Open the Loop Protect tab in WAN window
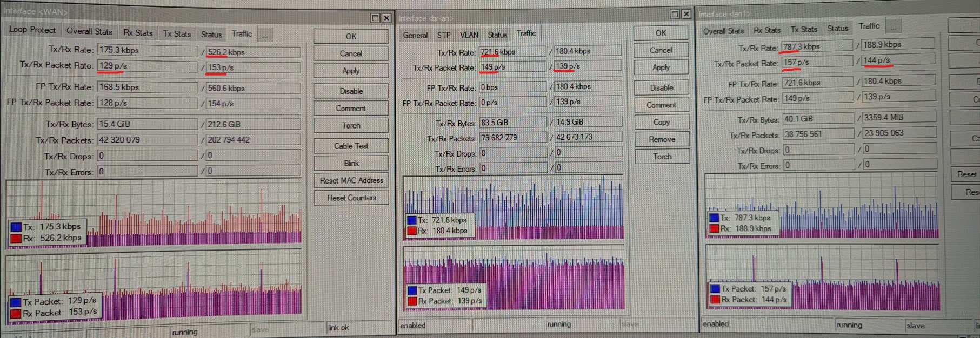 tap(32, 30)
